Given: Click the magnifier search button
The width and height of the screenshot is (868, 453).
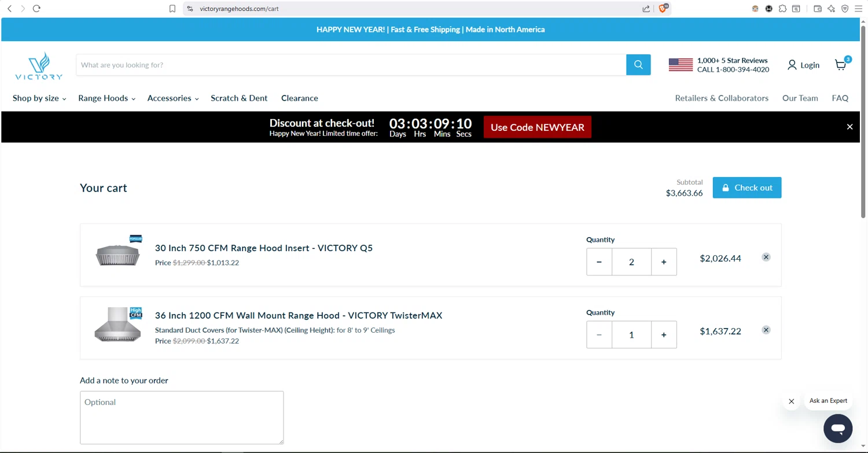Looking at the screenshot, I should click(x=638, y=65).
